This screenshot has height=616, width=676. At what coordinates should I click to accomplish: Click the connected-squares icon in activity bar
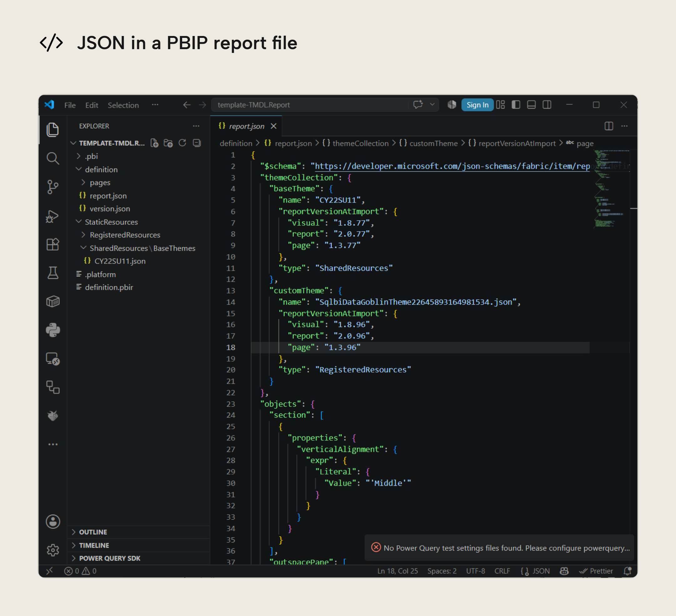[x=53, y=387]
